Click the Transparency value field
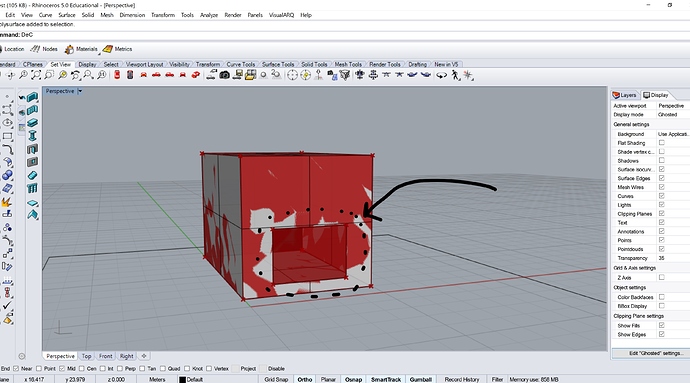 click(x=673, y=258)
